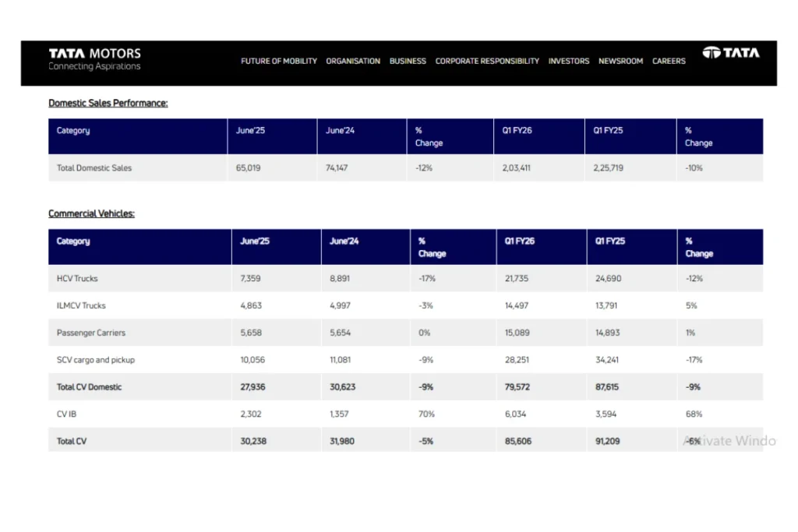Viewport: 798px width, 532px height.
Task: Select the 68% change for CV IB
Action: pyautogui.click(x=694, y=414)
